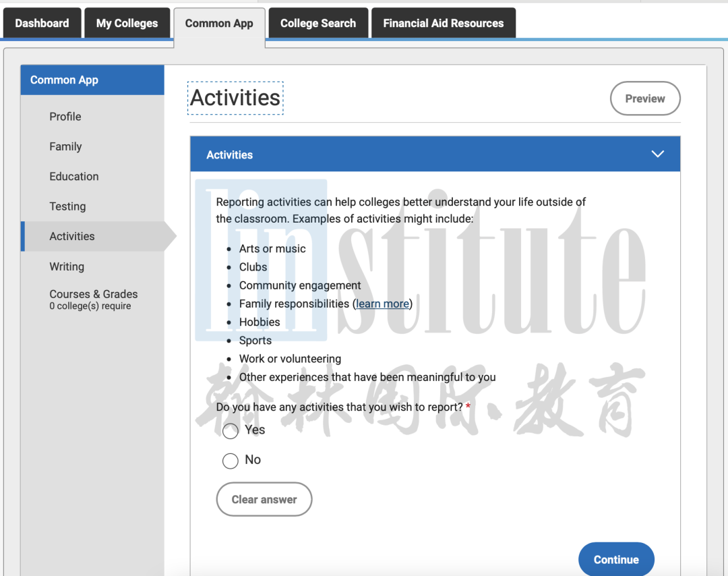Click the Clear answer button
This screenshot has height=576, width=728.
(264, 499)
